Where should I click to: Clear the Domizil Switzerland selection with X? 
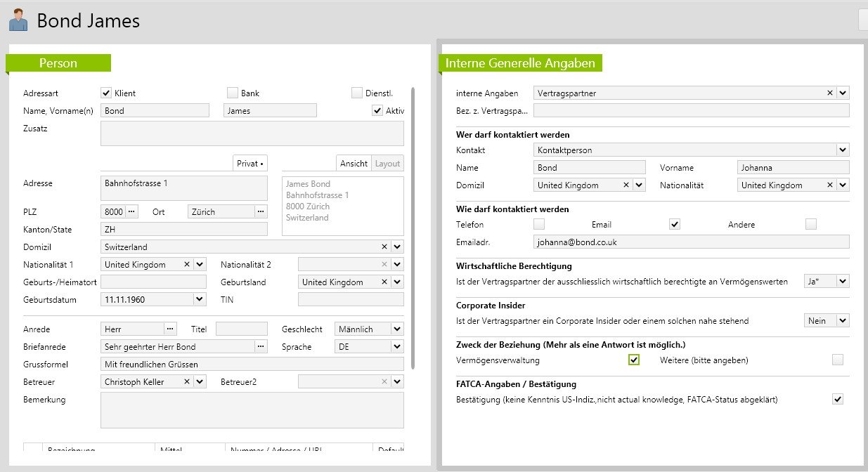click(384, 247)
